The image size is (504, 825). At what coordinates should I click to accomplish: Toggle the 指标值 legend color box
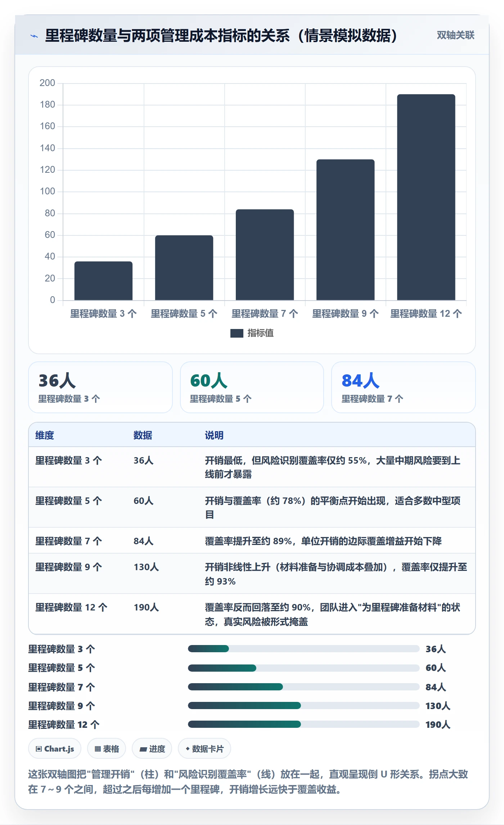[237, 333]
